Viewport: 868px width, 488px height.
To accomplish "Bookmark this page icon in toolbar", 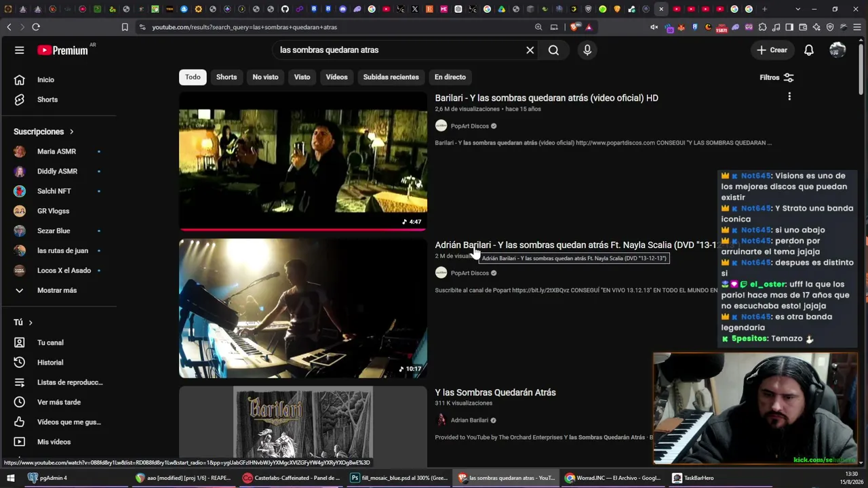I will tap(125, 27).
